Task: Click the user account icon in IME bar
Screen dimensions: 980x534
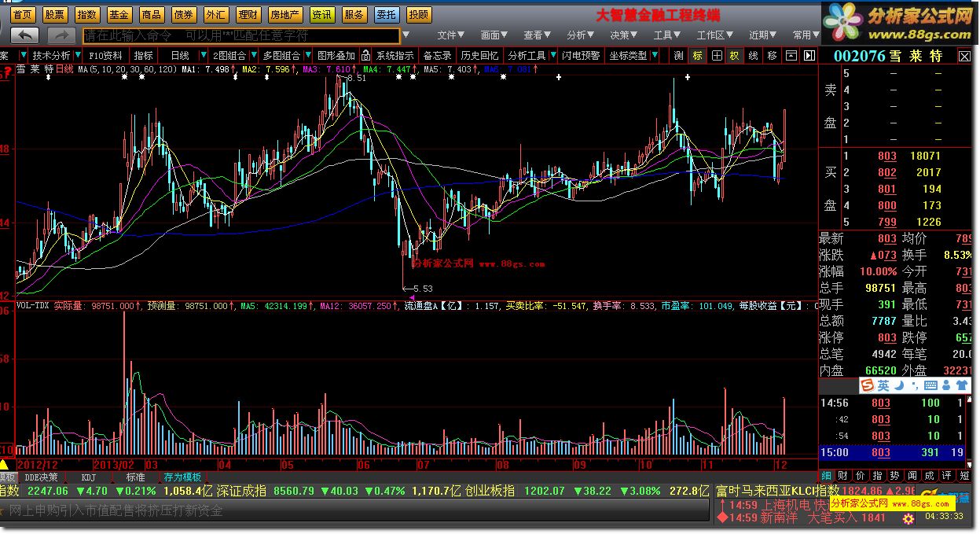Action: pos(947,385)
